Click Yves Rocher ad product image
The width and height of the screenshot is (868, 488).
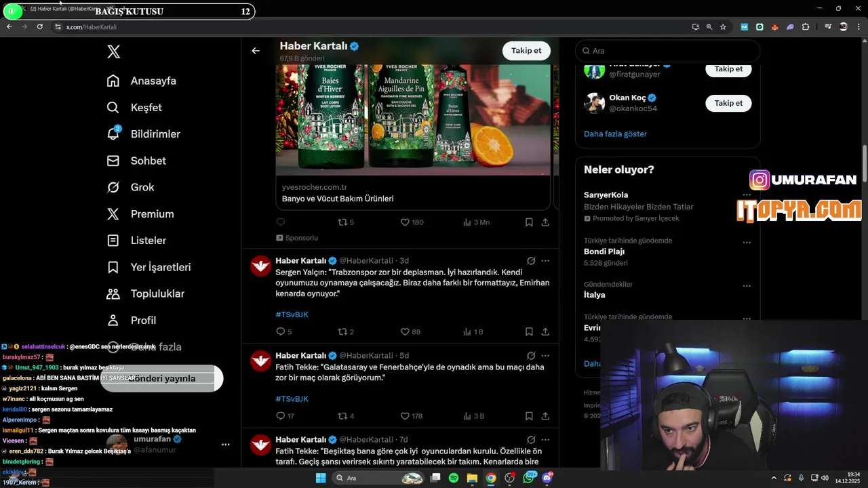coord(413,121)
